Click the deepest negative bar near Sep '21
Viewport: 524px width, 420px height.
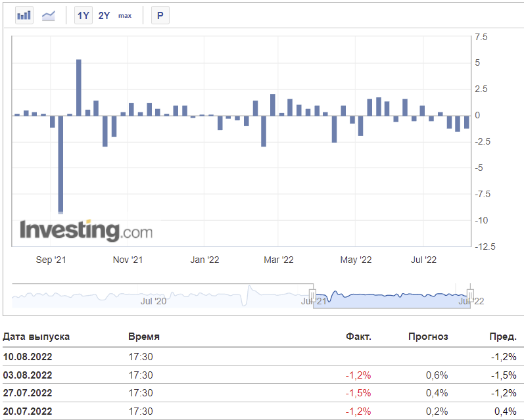coord(61,164)
